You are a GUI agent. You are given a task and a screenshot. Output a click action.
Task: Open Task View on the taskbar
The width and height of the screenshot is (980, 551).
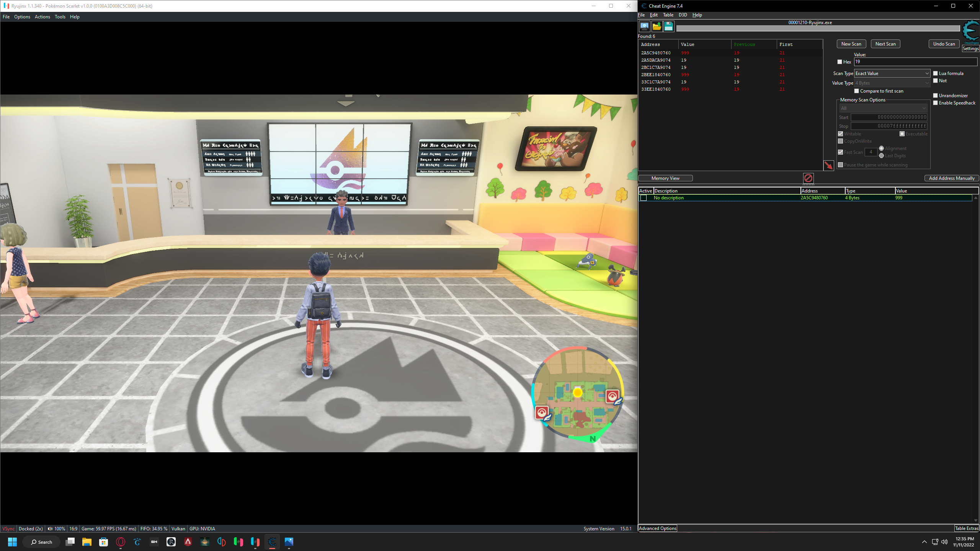pos(70,542)
